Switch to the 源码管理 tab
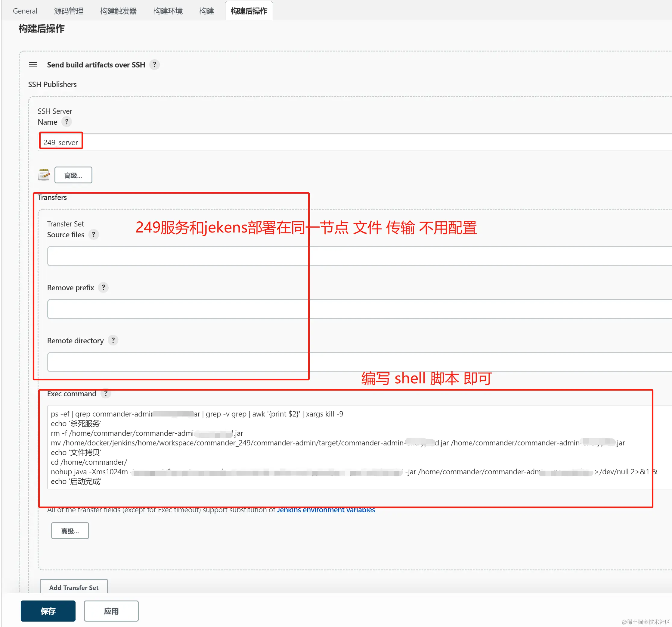The image size is (672, 627). (69, 11)
